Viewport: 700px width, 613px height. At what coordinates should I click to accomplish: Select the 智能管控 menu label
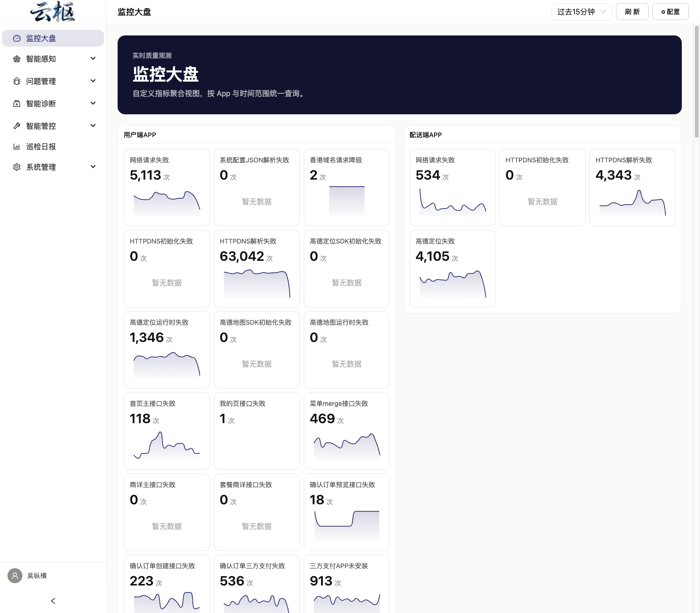tap(41, 126)
